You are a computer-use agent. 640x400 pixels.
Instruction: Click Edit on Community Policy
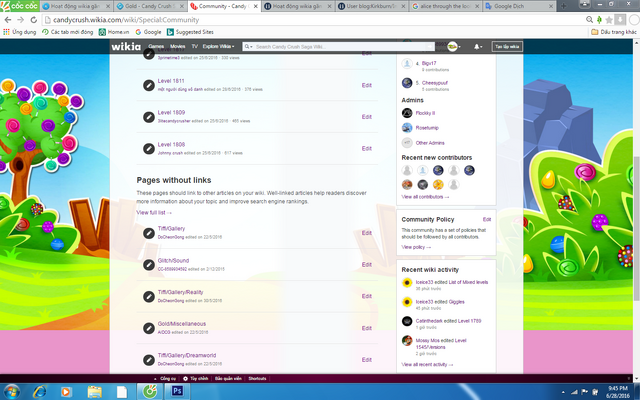487,220
